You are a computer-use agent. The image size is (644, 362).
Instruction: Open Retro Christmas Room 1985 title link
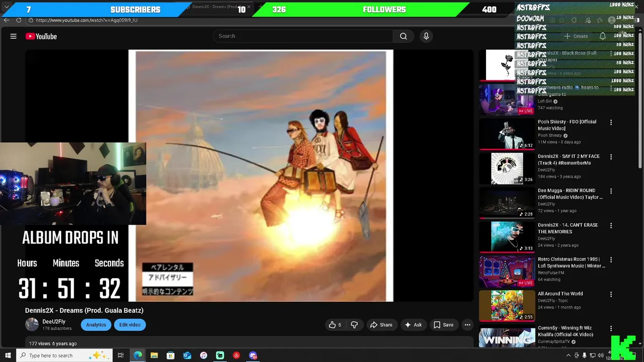coord(572,262)
